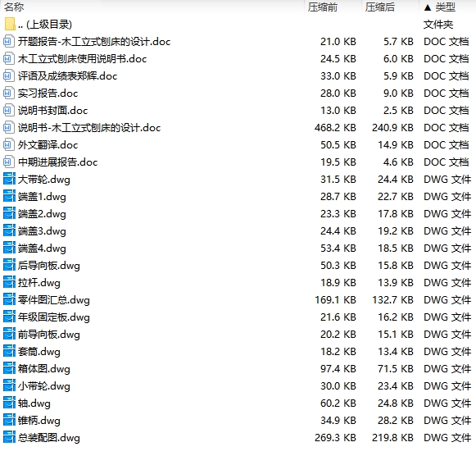
Task: Open the parent directory folder icon
Action: point(9,24)
